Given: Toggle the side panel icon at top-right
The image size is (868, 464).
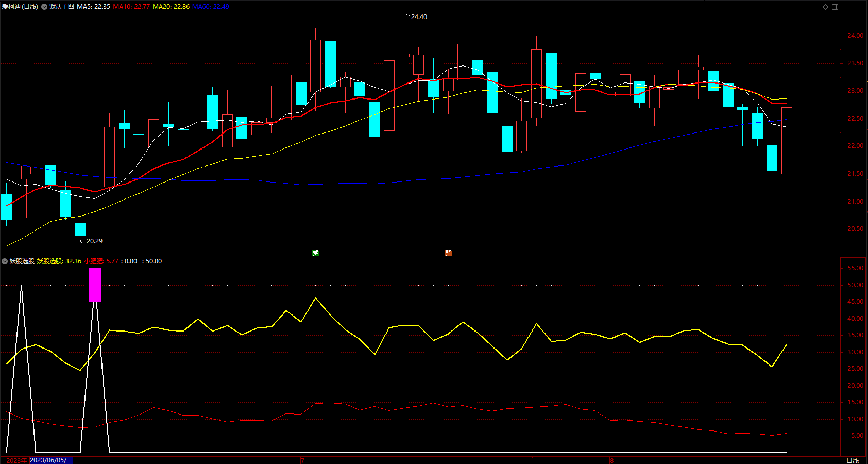Looking at the screenshot, I should (x=835, y=7).
